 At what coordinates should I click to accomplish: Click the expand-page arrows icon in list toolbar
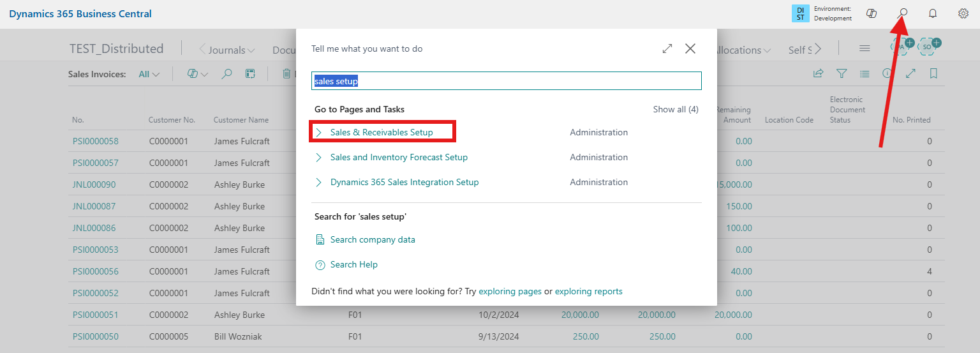[x=910, y=74]
